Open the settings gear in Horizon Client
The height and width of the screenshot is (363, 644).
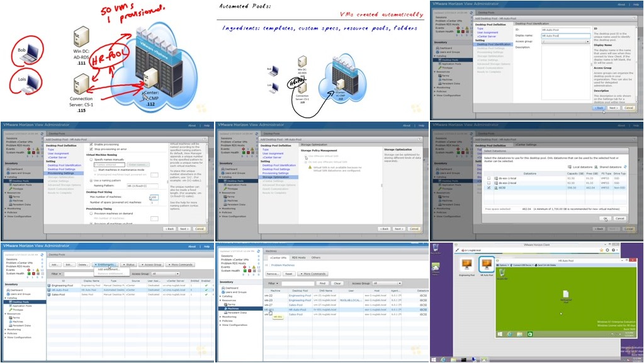(607, 250)
